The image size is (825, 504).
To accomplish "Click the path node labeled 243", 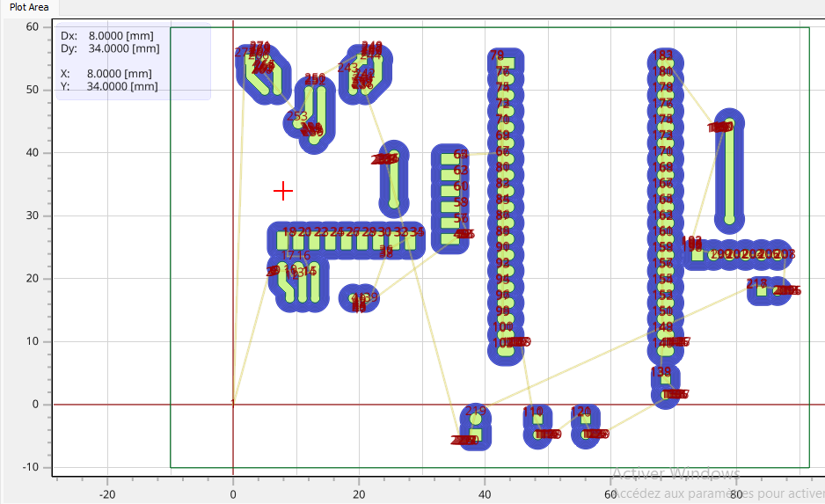I will (x=347, y=68).
